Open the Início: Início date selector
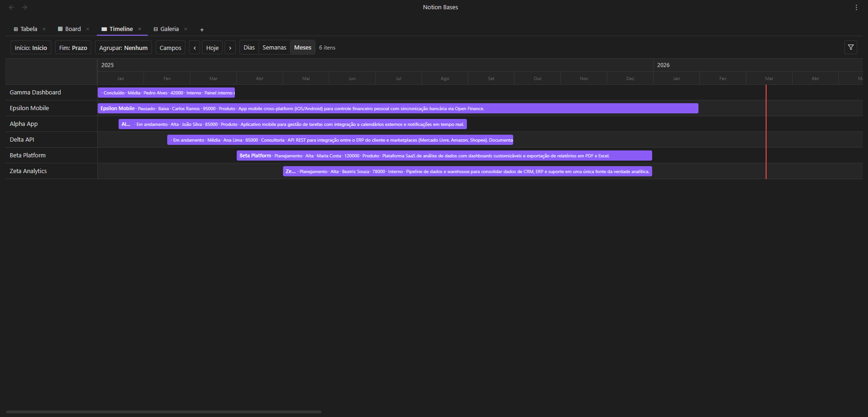868x417 pixels. pyautogui.click(x=31, y=47)
